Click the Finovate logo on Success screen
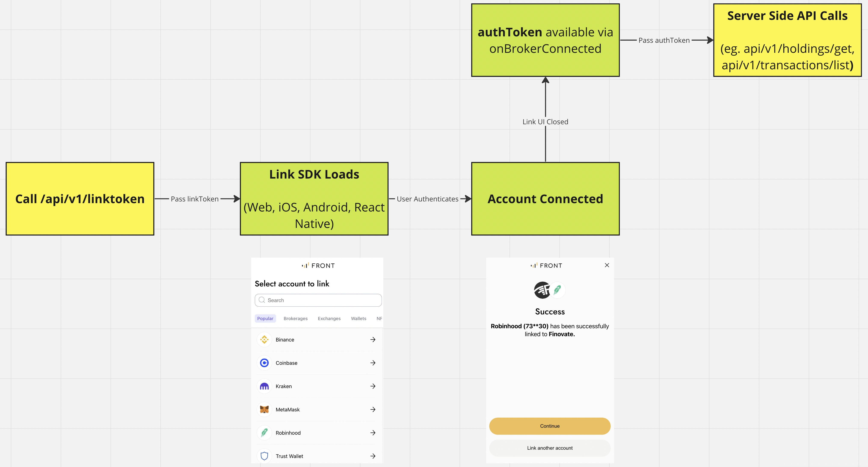Viewport: 868px width, 467px height. (x=542, y=290)
